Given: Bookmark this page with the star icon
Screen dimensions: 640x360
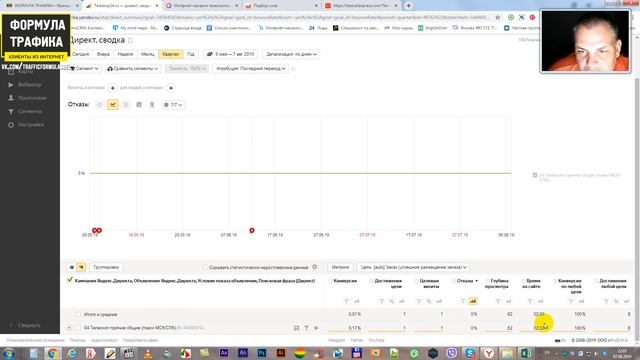Looking at the screenshot, I should coord(498,18).
